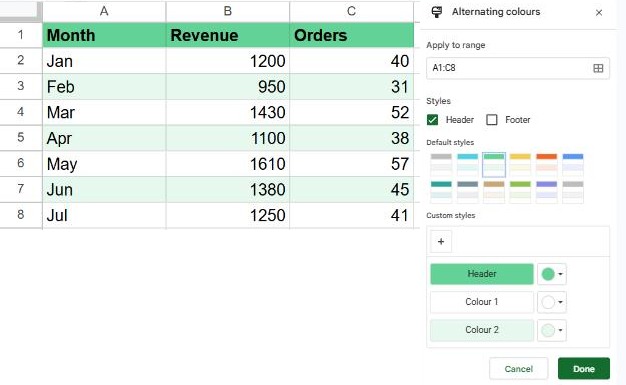Click the Alternating colours paint-roller icon
Screen dimensions: 626x385
click(x=437, y=12)
